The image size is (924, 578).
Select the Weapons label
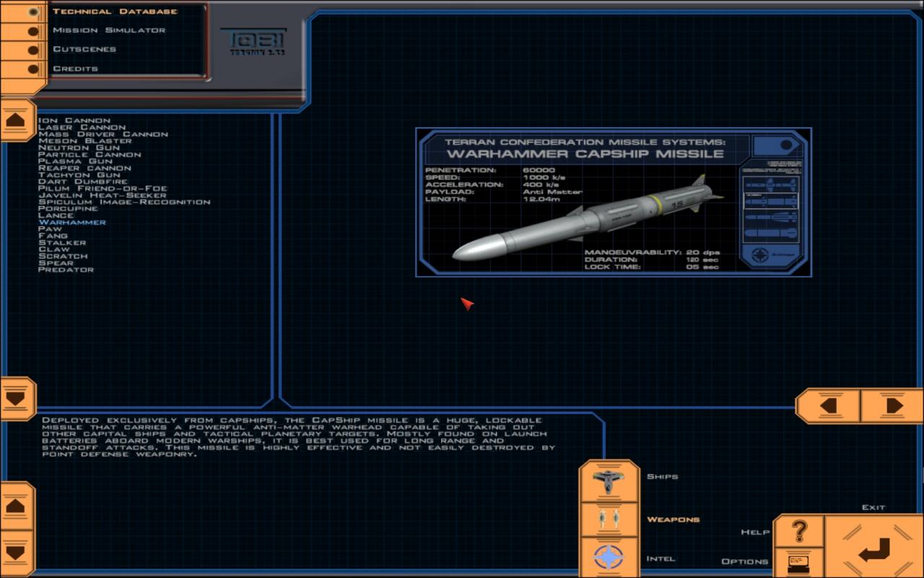coord(673,519)
